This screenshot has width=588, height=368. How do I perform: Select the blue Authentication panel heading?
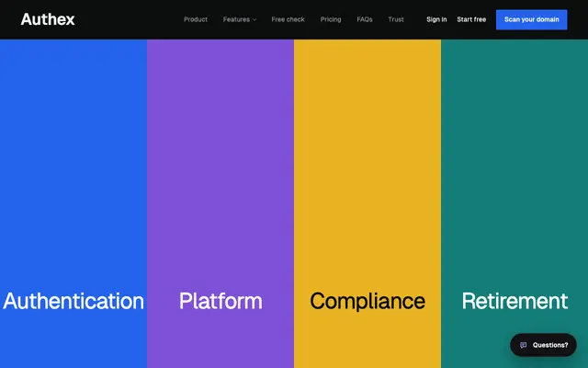pyautogui.click(x=73, y=301)
